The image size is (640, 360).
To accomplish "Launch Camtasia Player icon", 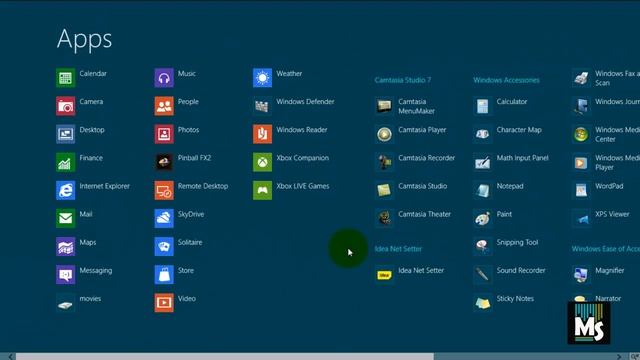I will [384, 134].
